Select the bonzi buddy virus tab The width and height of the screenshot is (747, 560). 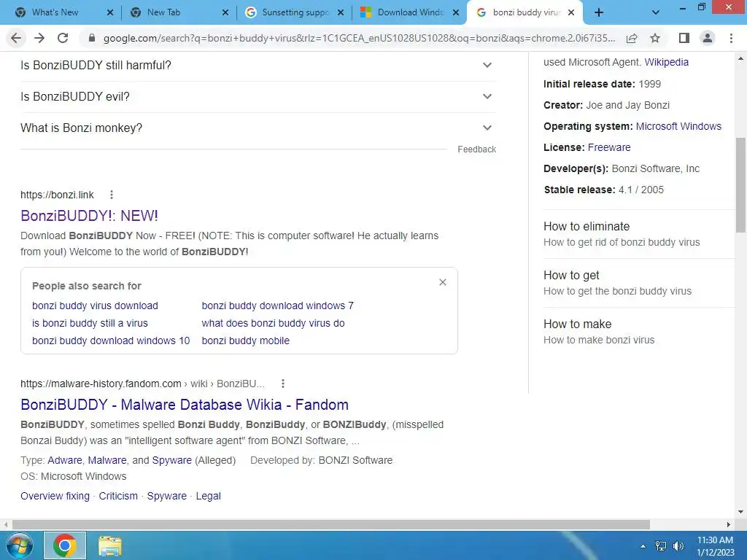point(525,13)
